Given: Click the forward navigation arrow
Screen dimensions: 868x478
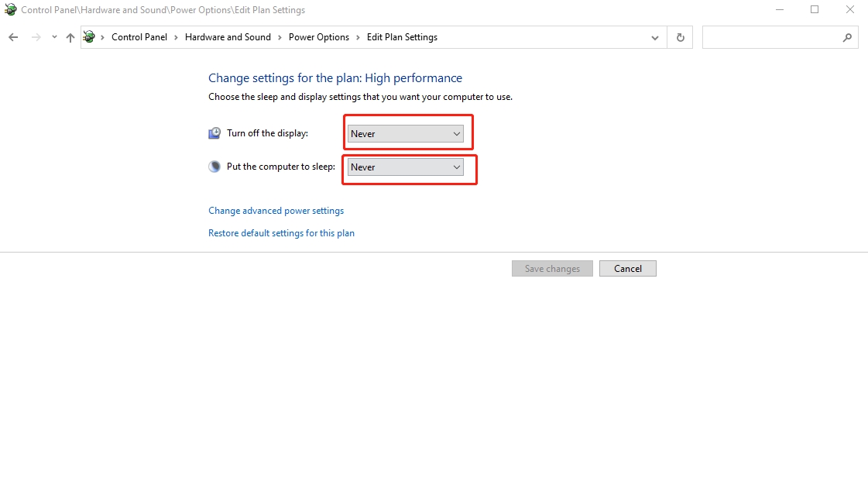Looking at the screenshot, I should click(x=36, y=37).
